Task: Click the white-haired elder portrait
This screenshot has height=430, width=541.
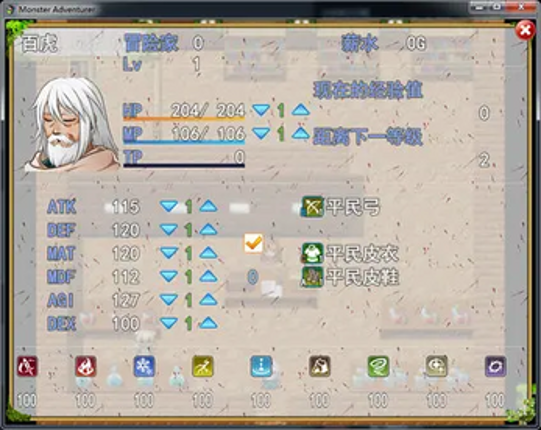Action: pyautogui.click(x=71, y=124)
